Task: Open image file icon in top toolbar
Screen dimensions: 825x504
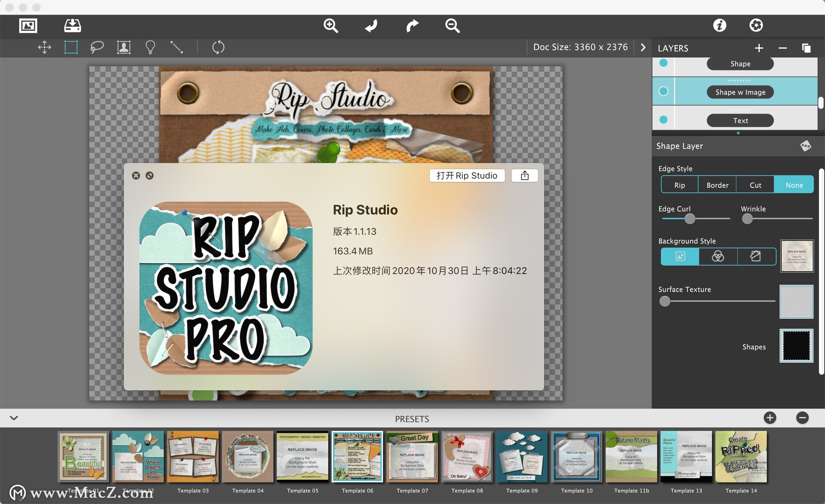Action: point(28,26)
